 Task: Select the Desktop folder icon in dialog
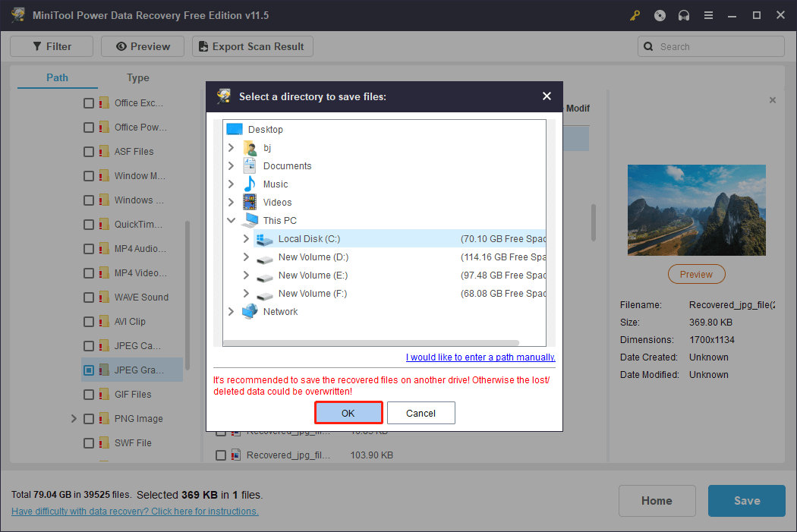[235, 129]
